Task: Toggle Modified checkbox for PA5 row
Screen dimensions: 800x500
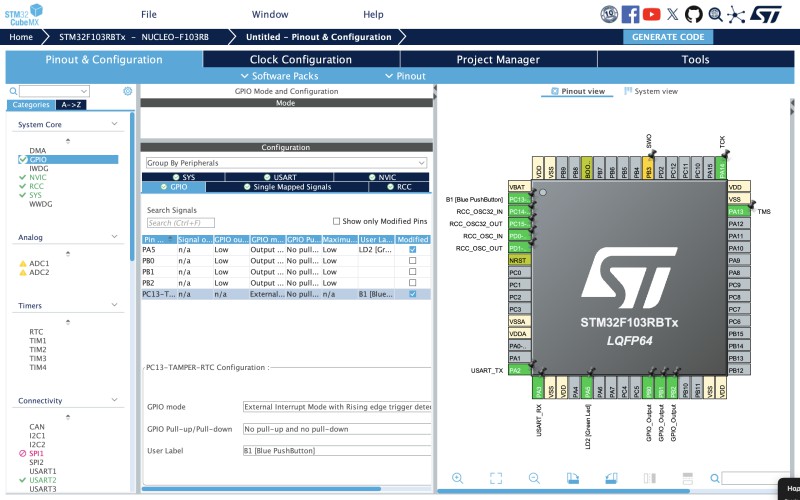Action: click(412, 249)
